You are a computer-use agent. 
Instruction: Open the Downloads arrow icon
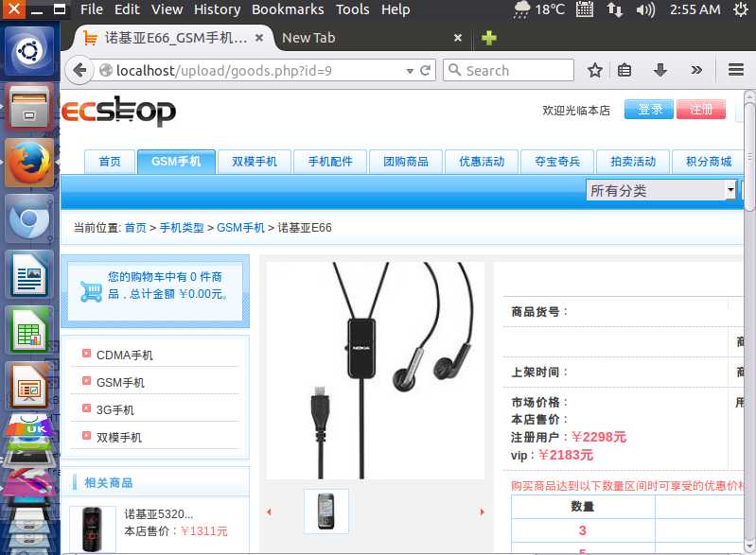[660, 70]
